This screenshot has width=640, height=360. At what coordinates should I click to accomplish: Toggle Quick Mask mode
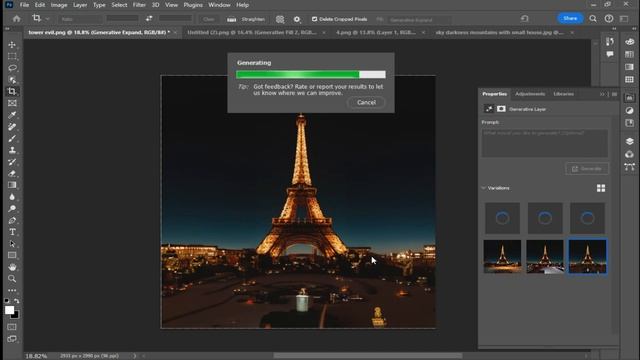tap(12, 327)
